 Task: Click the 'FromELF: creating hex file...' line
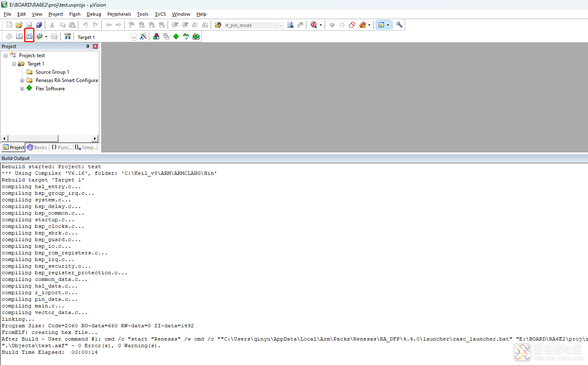pos(50,332)
